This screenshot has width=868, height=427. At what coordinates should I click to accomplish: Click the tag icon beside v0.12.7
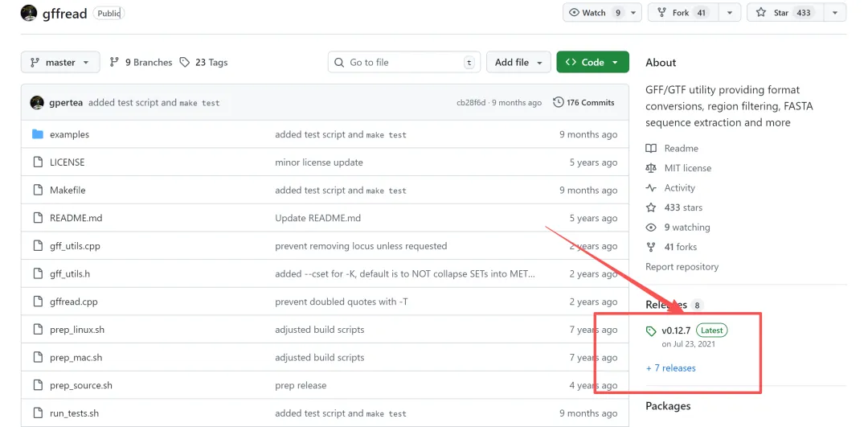651,331
